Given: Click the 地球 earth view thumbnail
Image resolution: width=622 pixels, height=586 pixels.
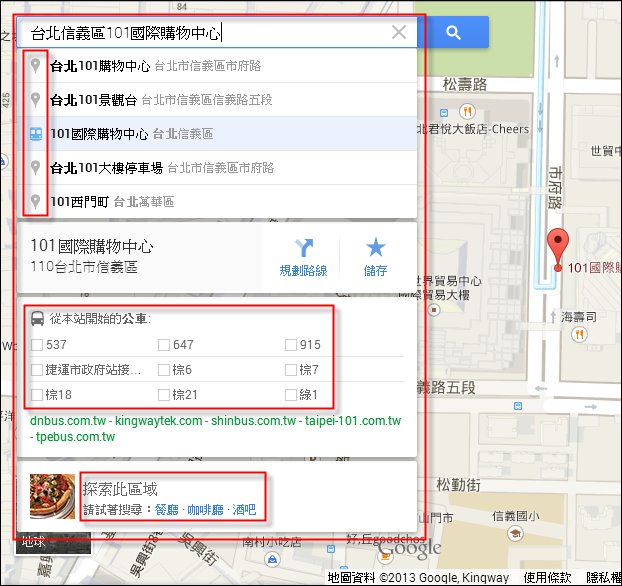Looking at the screenshot, I should point(53,543).
